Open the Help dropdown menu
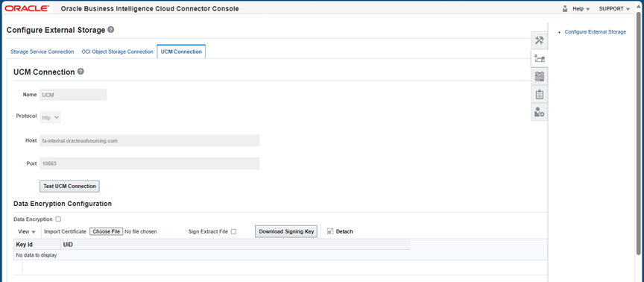 pos(581,9)
